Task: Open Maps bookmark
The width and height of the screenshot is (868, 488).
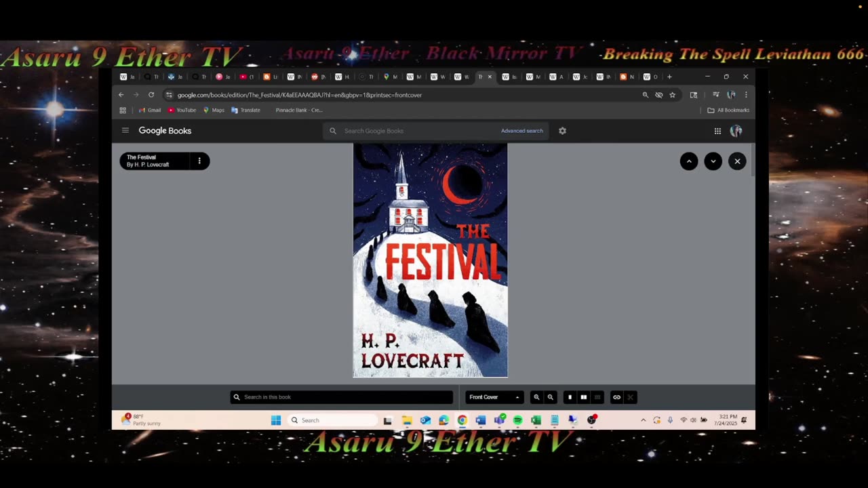Action: tap(214, 110)
